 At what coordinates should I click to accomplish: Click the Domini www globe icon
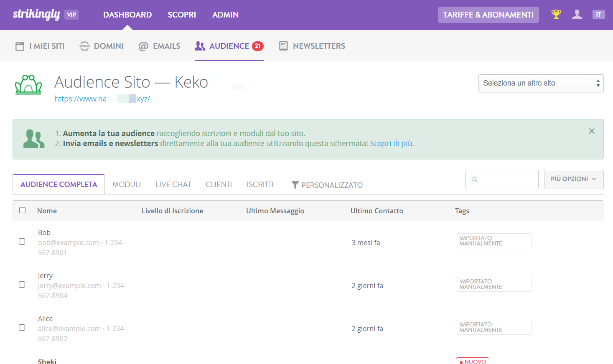coord(84,46)
